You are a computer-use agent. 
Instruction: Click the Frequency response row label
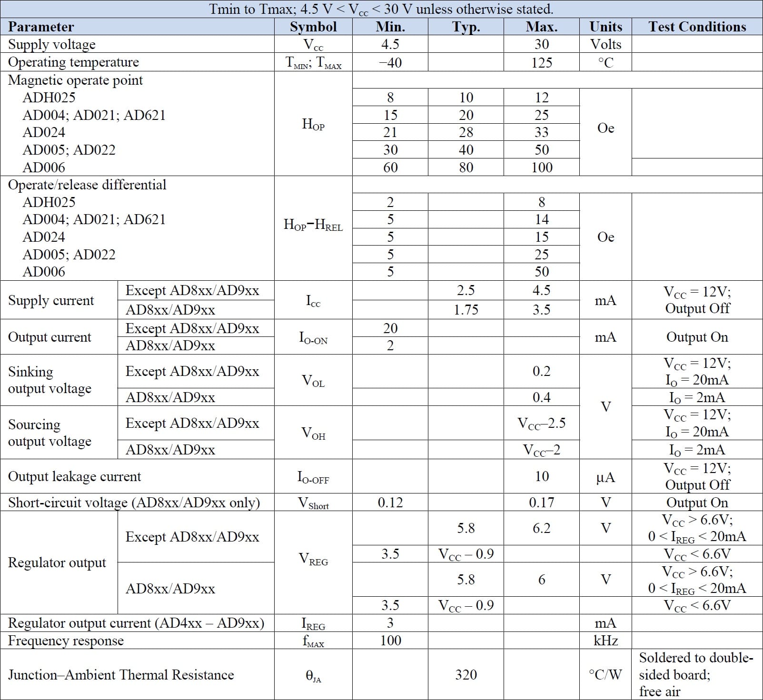(66, 641)
